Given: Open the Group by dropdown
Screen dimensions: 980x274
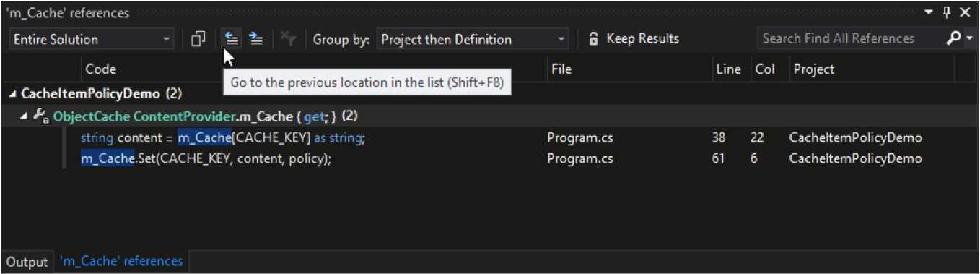Looking at the screenshot, I should click(x=473, y=39).
